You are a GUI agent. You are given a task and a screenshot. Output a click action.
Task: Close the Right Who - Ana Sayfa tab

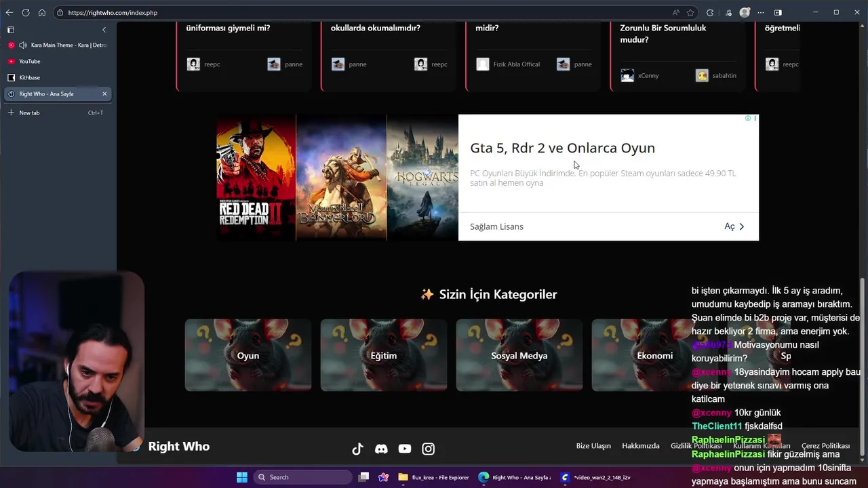point(104,94)
